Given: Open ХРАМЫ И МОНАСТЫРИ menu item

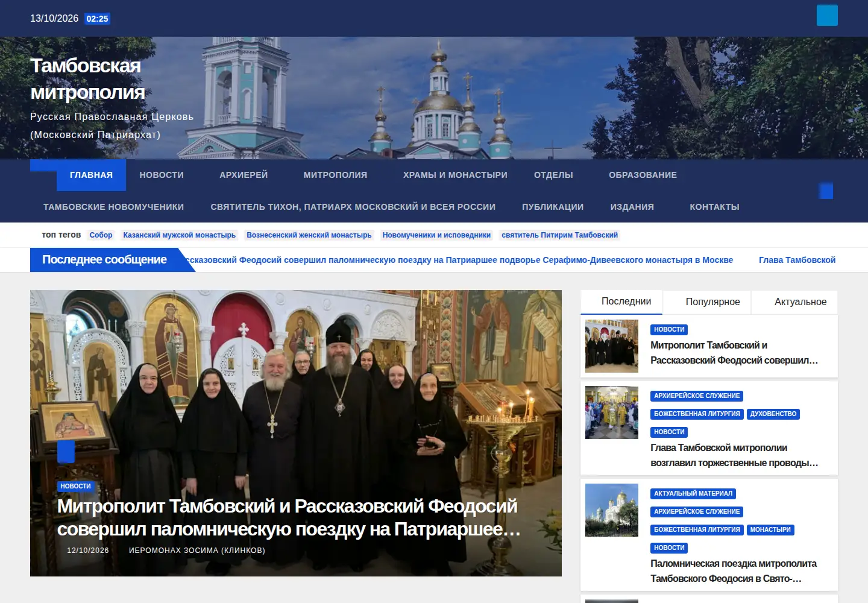Looking at the screenshot, I should pos(455,175).
